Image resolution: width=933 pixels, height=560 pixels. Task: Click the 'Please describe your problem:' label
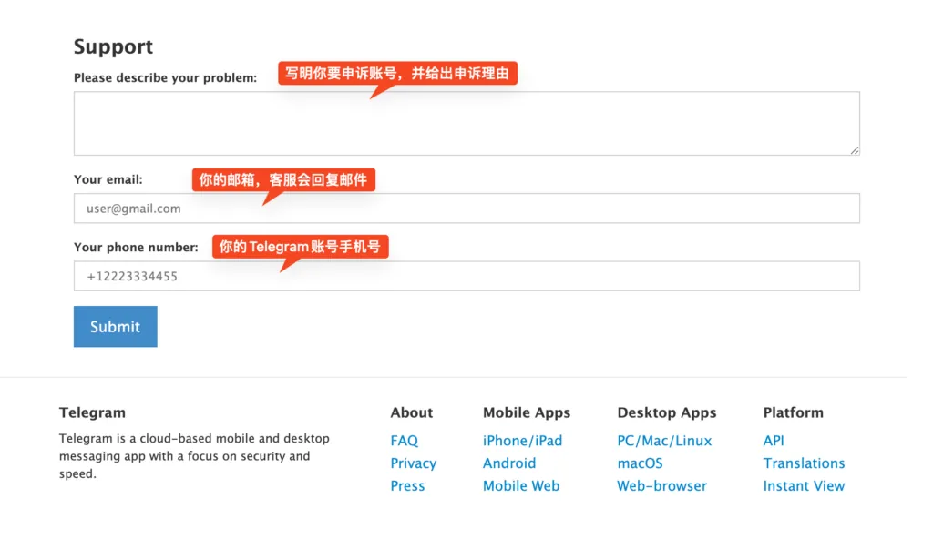pos(166,78)
